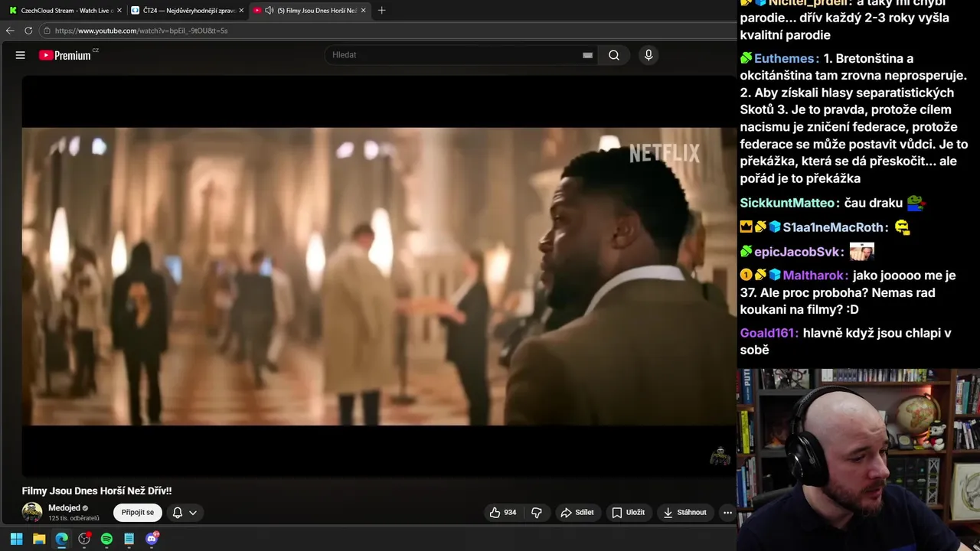
Task: Toggle the notification bell for Medojed
Action: point(178,513)
